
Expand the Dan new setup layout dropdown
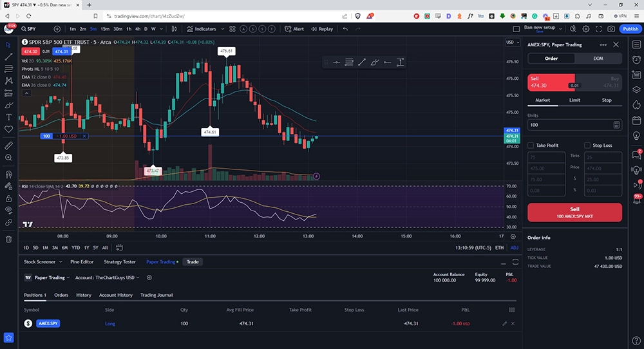(560, 29)
